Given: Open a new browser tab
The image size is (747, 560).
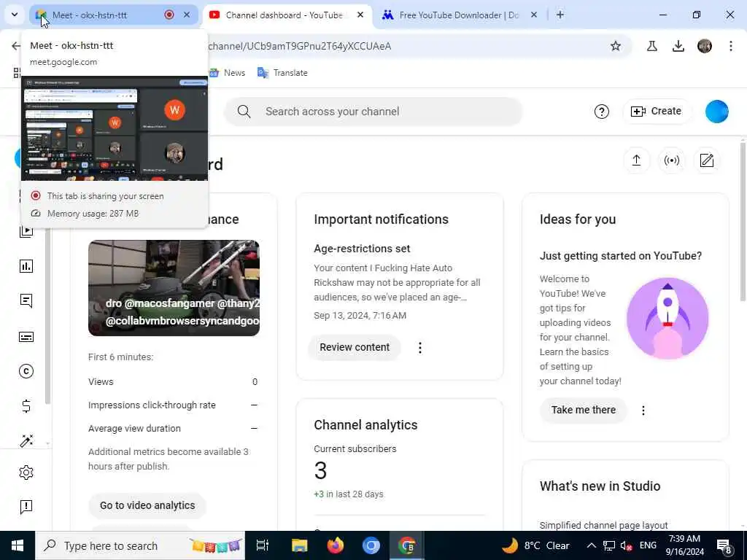Looking at the screenshot, I should 560,15.
